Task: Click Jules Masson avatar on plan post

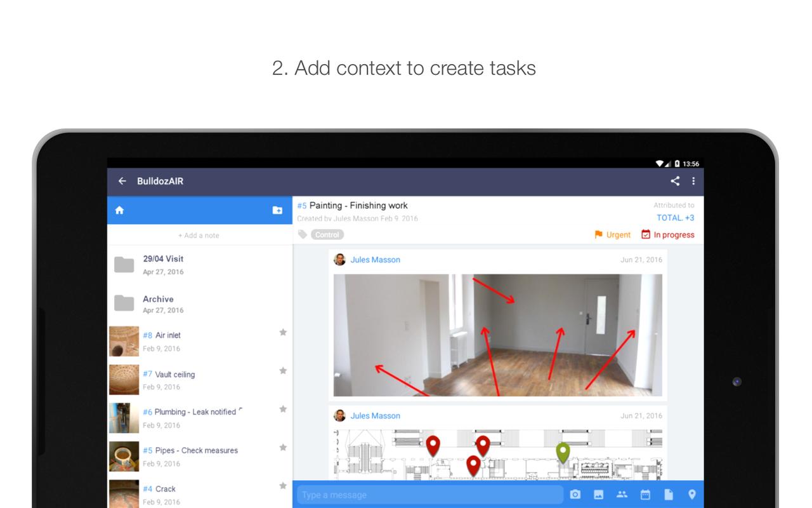Action: pos(340,416)
